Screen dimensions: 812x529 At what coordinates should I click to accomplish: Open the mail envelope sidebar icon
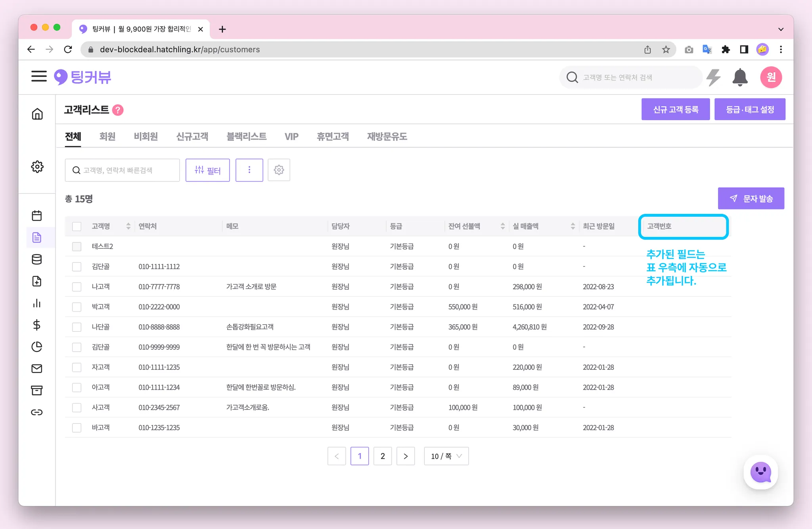(x=37, y=369)
